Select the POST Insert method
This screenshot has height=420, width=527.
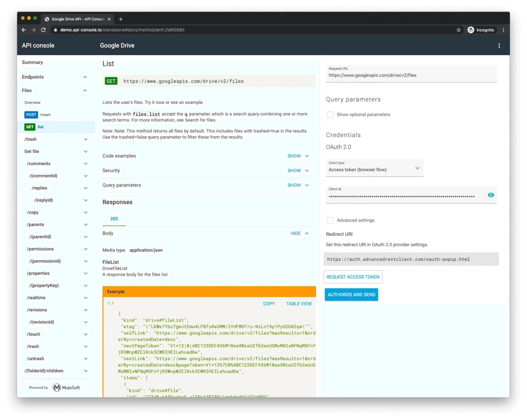37,115
